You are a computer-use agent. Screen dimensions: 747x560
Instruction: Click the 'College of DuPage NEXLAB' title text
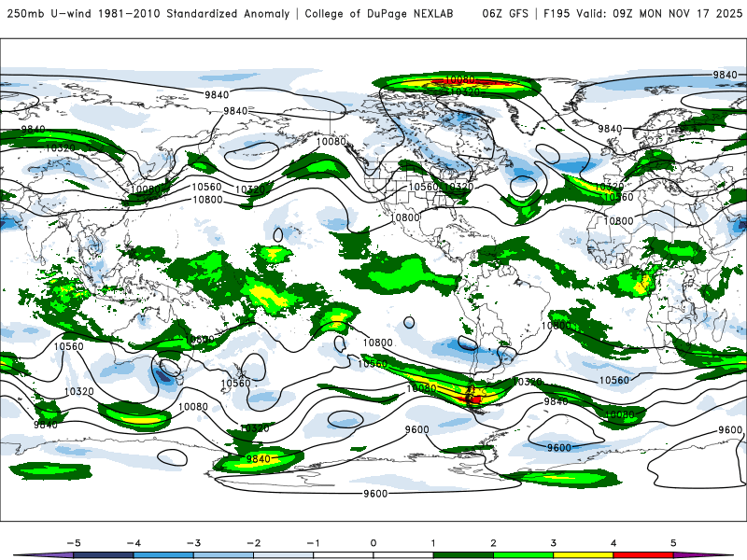(379, 14)
